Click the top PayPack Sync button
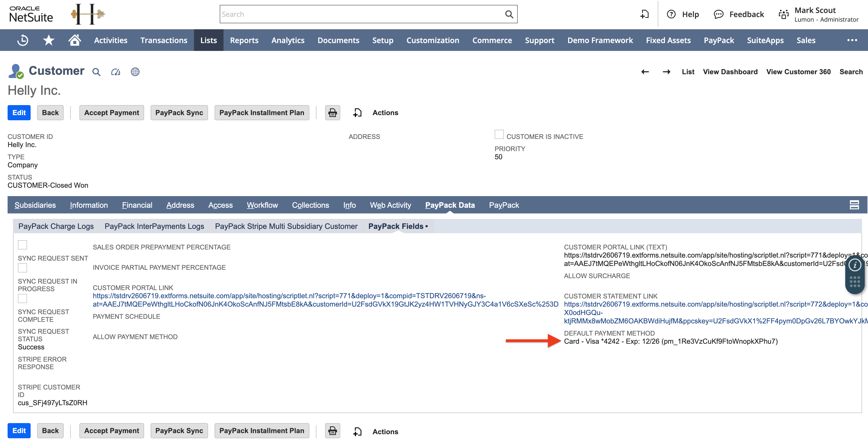This screenshot has width=868, height=448. click(179, 112)
